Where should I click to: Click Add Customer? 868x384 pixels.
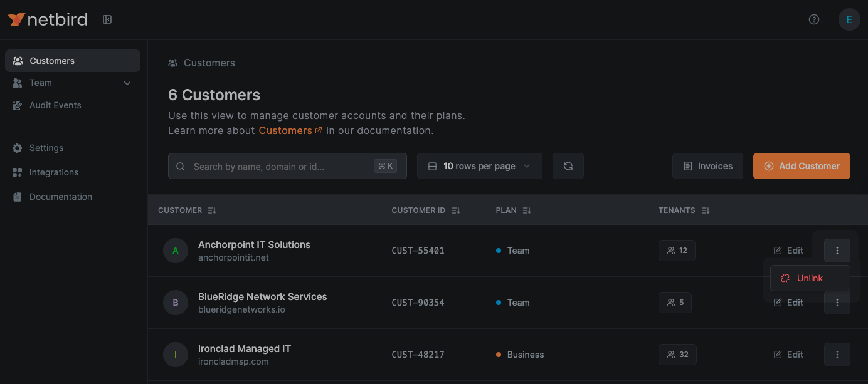pos(802,166)
